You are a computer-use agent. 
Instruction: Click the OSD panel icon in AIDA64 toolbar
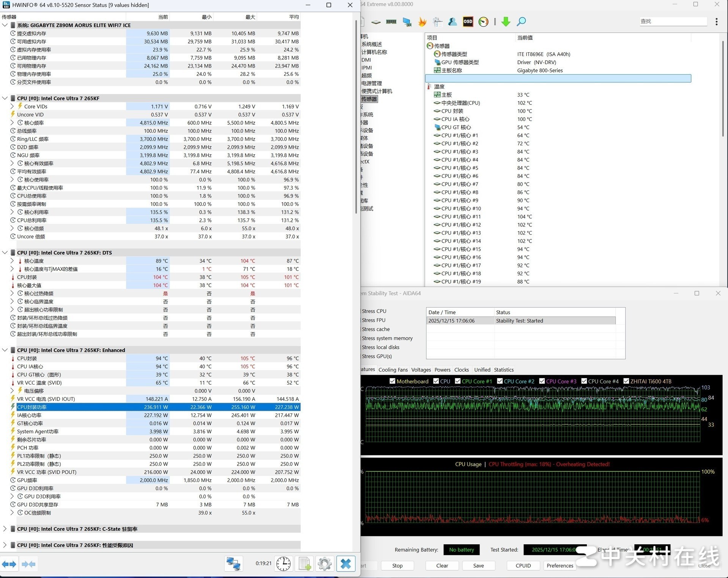tap(468, 22)
